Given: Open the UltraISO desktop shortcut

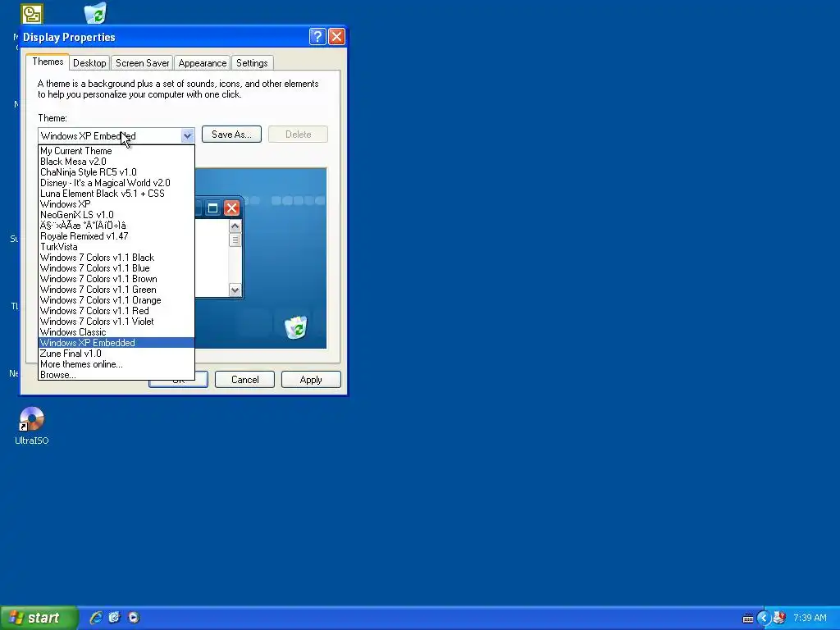Looking at the screenshot, I should coord(32,426).
